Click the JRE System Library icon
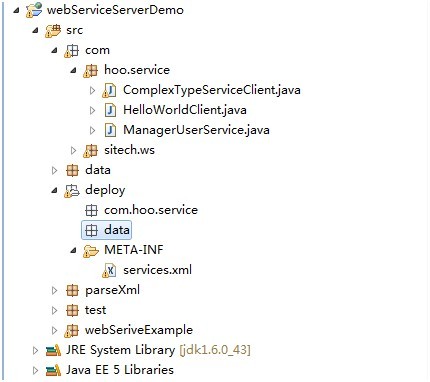Screen dimensions: 430x382 tap(53, 350)
